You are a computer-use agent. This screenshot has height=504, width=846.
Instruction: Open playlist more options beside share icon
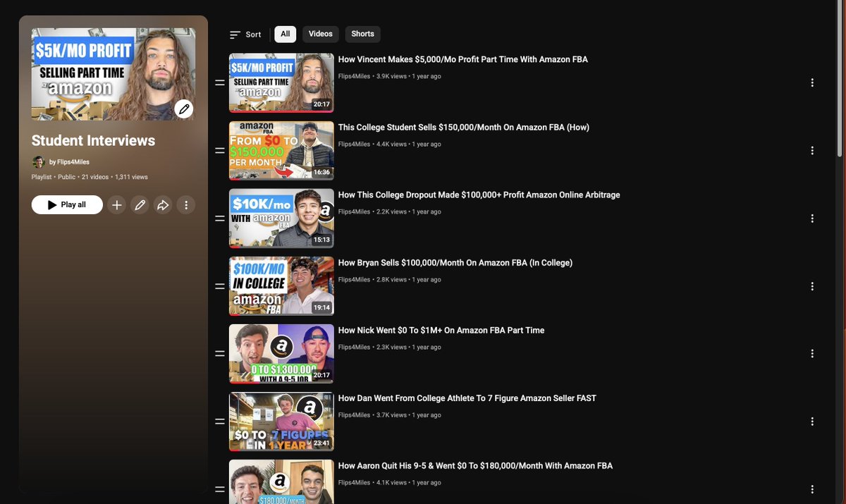click(x=186, y=205)
